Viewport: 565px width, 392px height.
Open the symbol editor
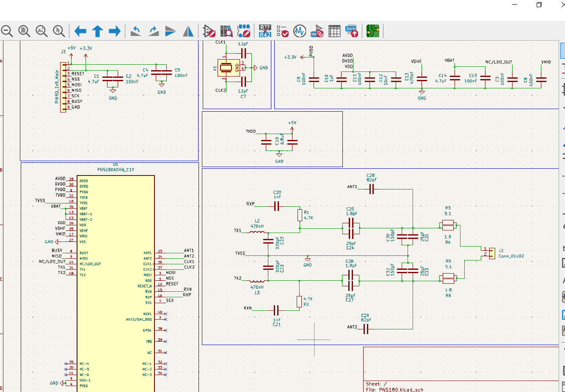pyautogui.click(x=209, y=31)
